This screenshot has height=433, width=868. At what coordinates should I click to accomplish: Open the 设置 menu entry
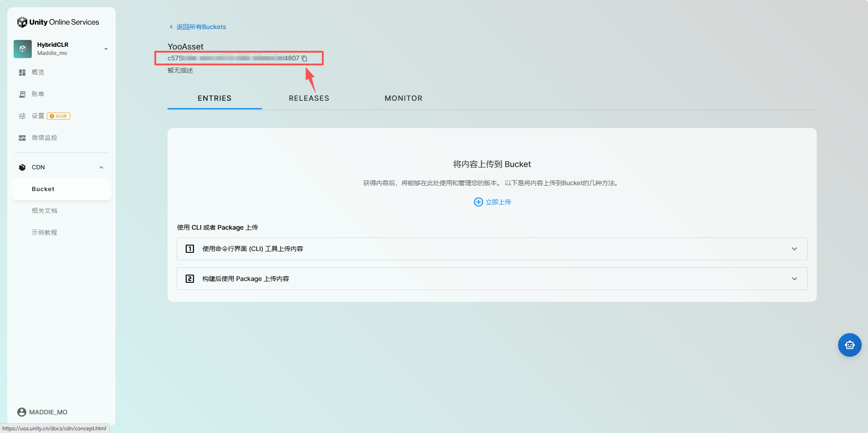coord(38,116)
